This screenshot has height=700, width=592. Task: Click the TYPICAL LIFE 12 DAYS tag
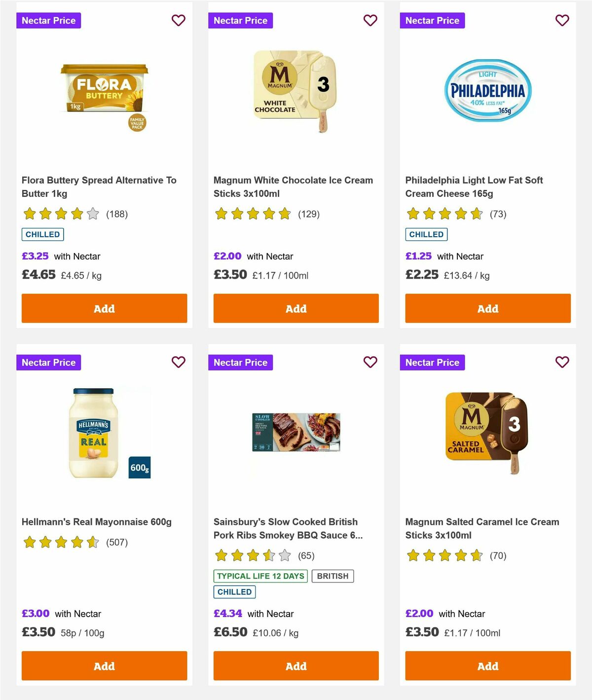tap(260, 576)
